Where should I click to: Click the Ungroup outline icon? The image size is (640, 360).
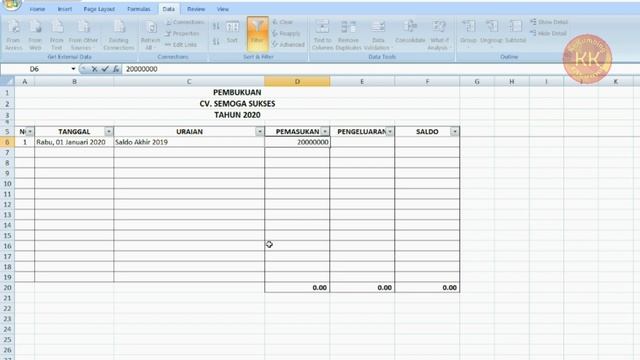coord(491,32)
